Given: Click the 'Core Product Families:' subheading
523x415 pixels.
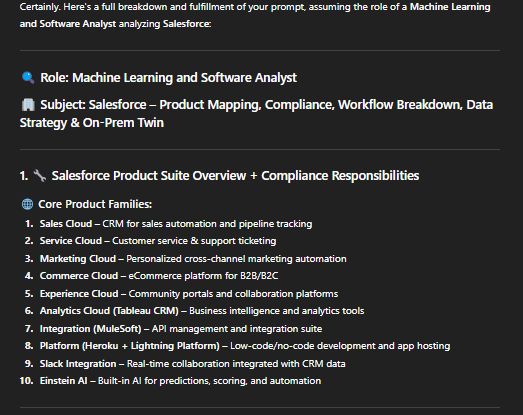Looking at the screenshot, I should click(95, 204).
